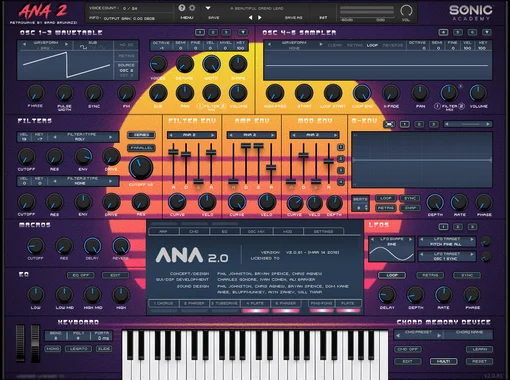Adjust the sampler Loop End knob
Screen dimensions: 510x380
[x=362, y=93]
